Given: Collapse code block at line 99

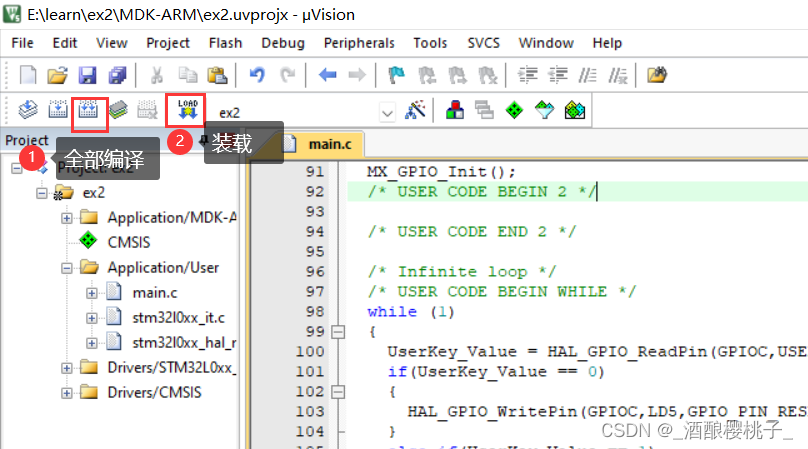Looking at the screenshot, I should coord(338,332).
